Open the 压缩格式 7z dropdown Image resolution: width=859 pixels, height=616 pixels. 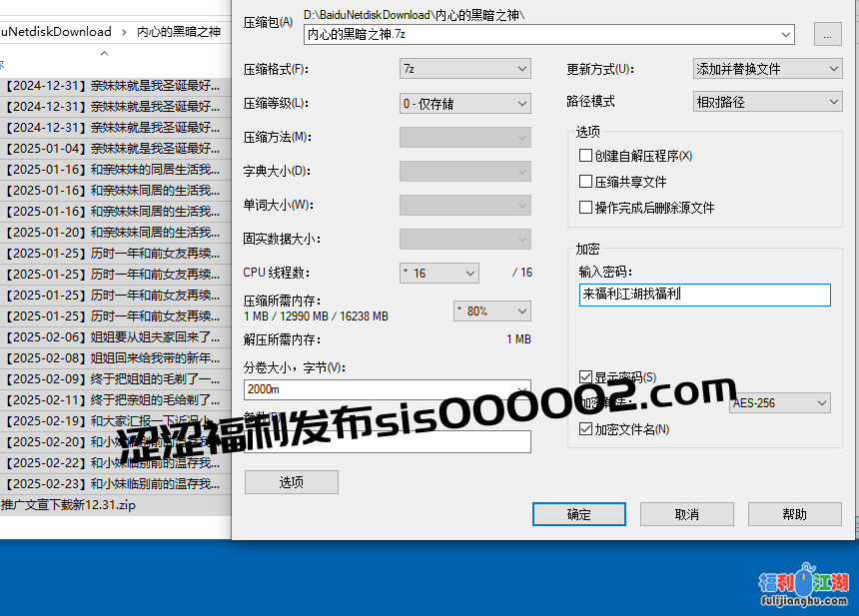click(464, 69)
